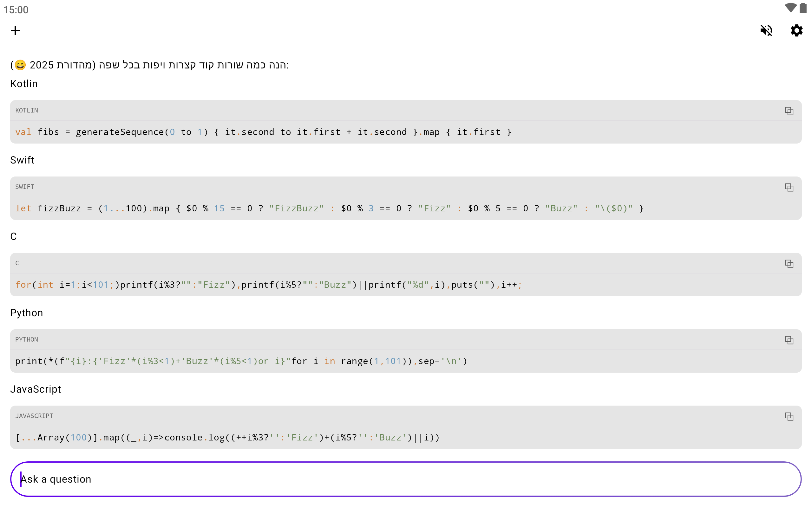The height and width of the screenshot is (507, 812).
Task: Click the JavaScript Array map code line
Action: pos(227,438)
